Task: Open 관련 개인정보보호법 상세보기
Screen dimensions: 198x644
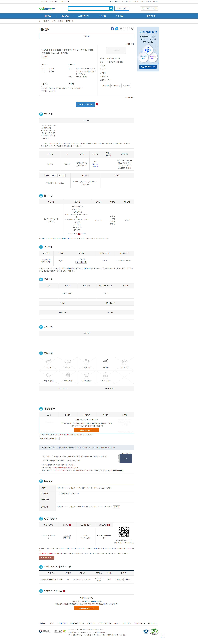Action: pos(49,439)
